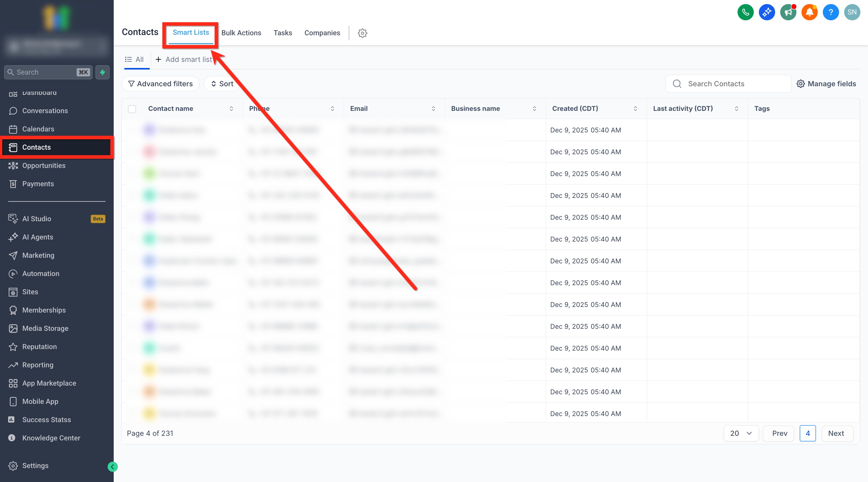Sort by Contact name column arrows
Screen dimensions: 868x482
point(231,109)
